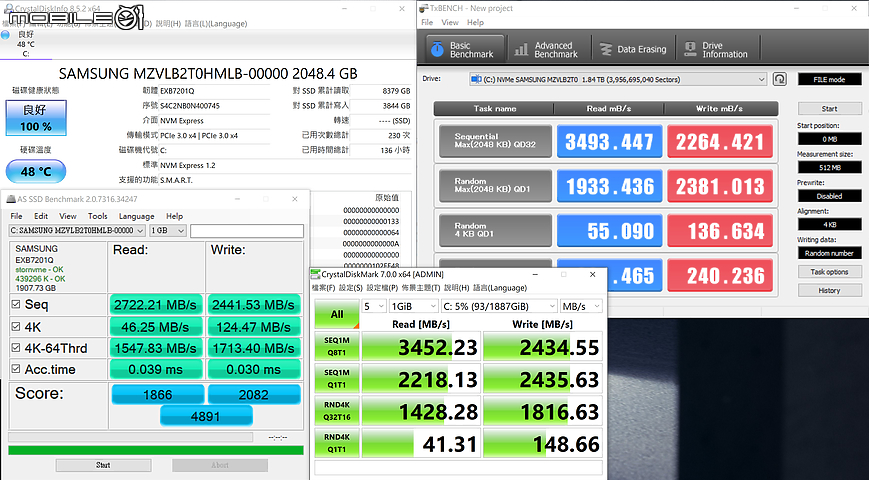Screen dimensions: 869x480
Task: Open the Basic Benchmark tab in TxBENCH
Action: click(465, 50)
